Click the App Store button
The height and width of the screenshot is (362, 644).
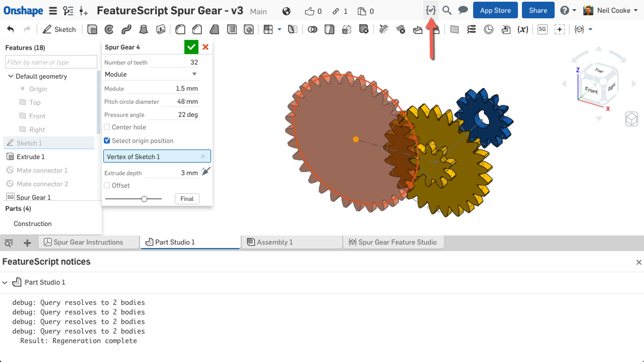495,10
